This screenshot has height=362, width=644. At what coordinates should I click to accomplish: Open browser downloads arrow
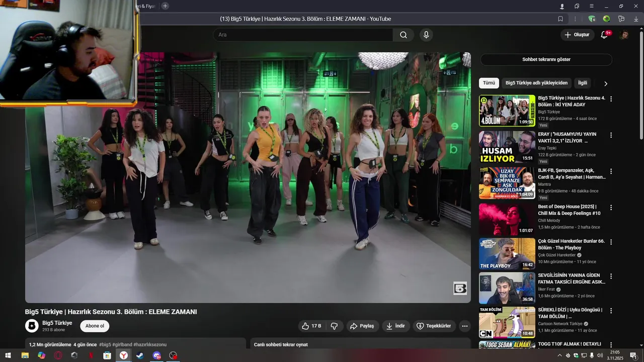pos(636,19)
